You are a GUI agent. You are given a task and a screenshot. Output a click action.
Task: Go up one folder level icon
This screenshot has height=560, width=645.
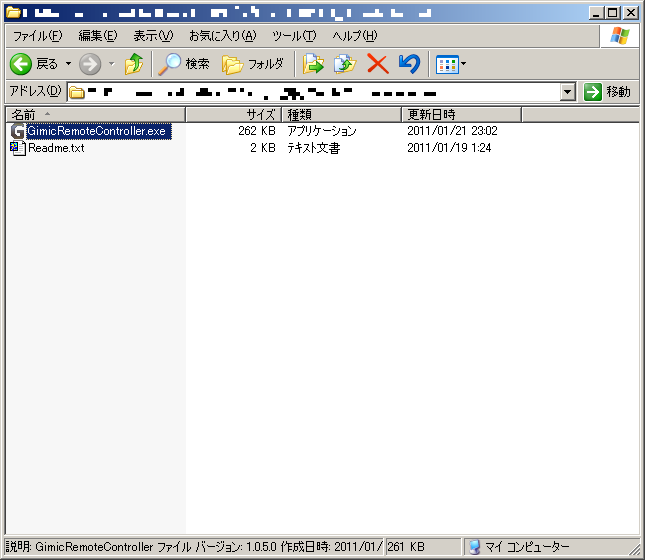(x=134, y=64)
